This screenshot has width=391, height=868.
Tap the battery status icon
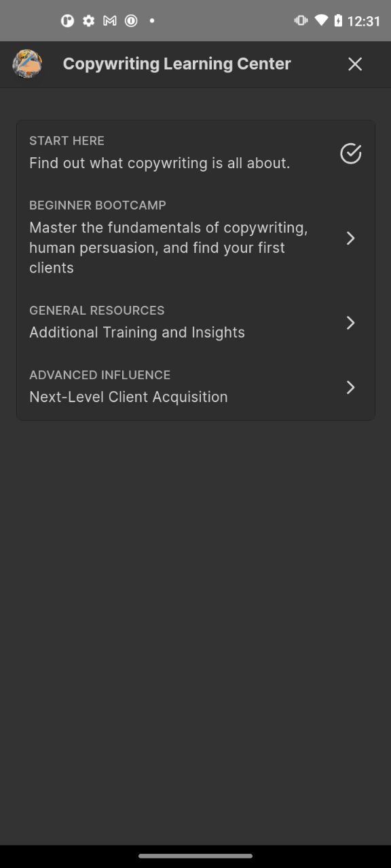[x=338, y=20]
